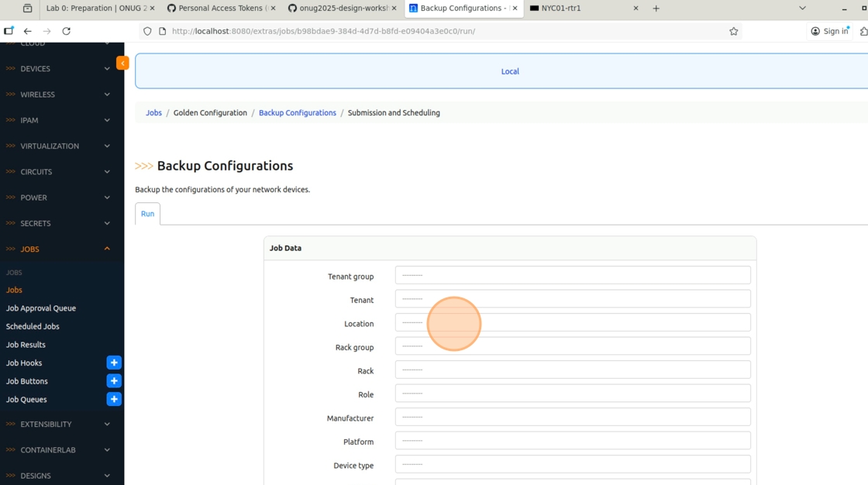The height and width of the screenshot is (485, 868).
Task: Open Job Results in sidebar
Action: click(26, 345)
